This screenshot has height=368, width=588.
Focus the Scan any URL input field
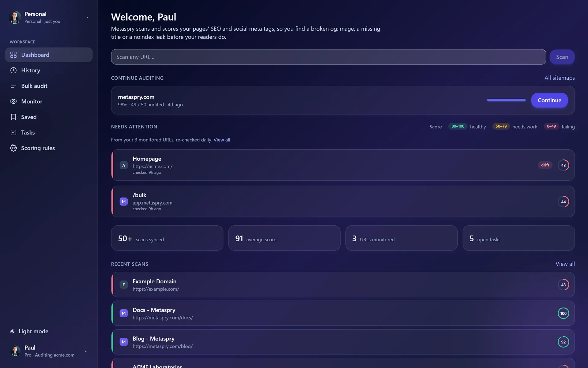[x=328, y=57]
